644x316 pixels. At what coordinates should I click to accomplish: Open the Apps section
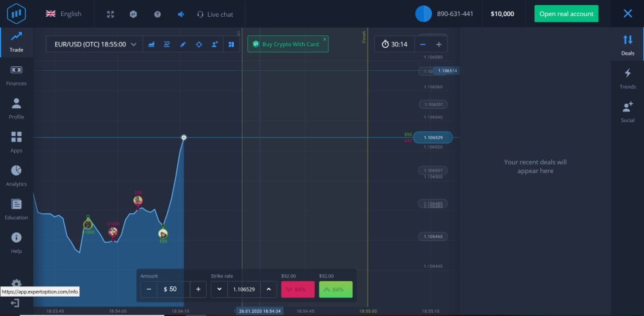17,143
